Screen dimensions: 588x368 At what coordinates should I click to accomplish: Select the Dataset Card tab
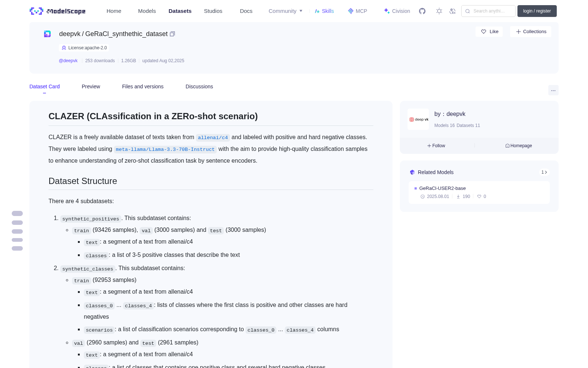point(44,86)
